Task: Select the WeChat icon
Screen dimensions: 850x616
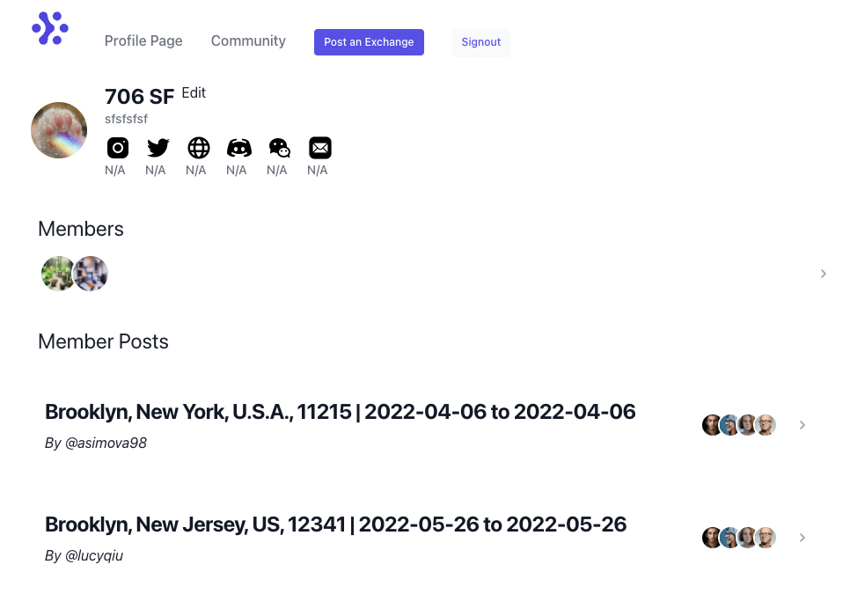Action: [280, 148]
